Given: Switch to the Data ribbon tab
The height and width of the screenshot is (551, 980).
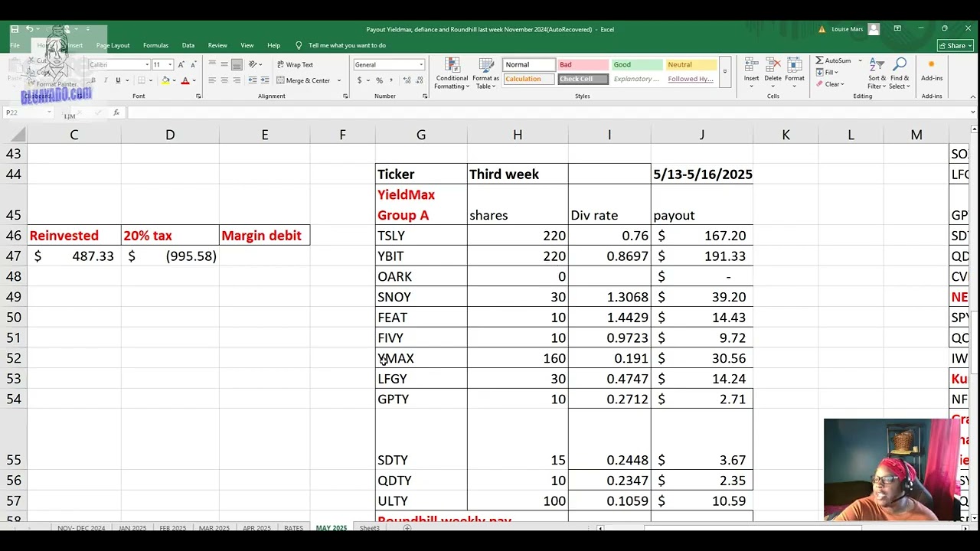Looking at the screenshot, I should tap(188, 45).
